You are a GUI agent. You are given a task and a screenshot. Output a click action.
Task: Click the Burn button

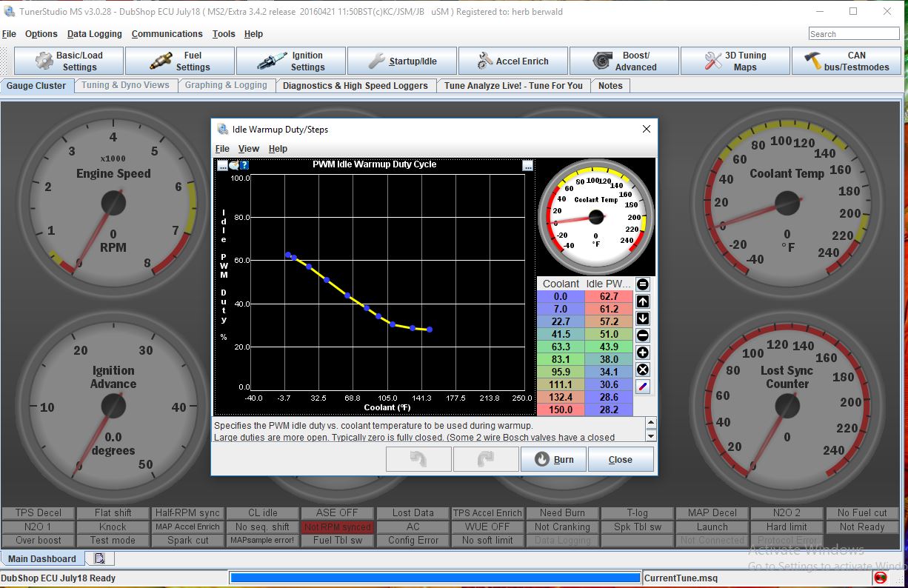(x=554, y=459)
